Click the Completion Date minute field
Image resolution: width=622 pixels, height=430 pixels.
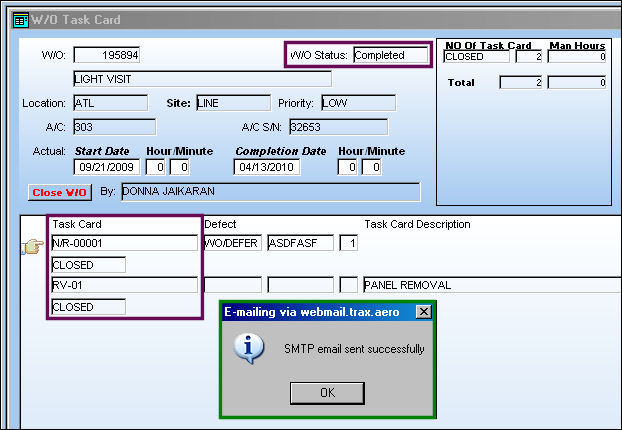371,167
